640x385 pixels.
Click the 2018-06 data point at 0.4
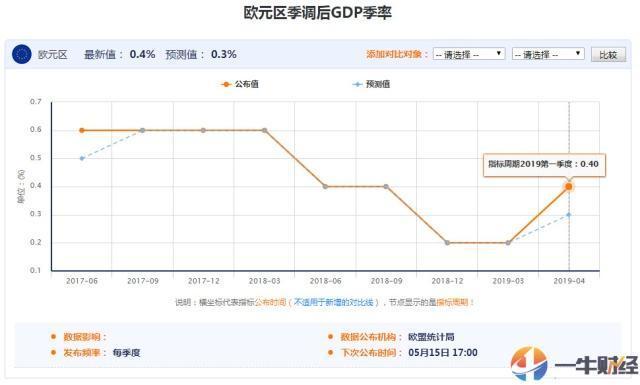pos(325,187)
